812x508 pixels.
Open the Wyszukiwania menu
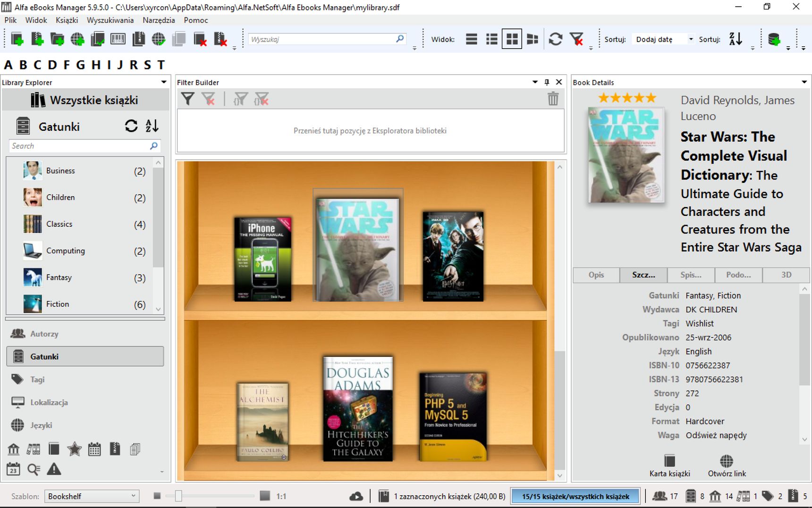click(x=110, y=20)
